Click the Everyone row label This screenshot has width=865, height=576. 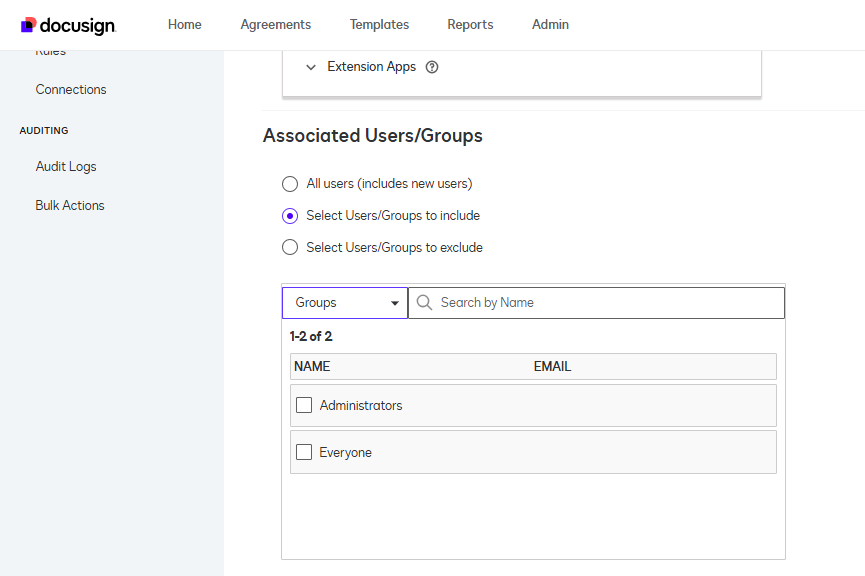click(x=345, y=452)
